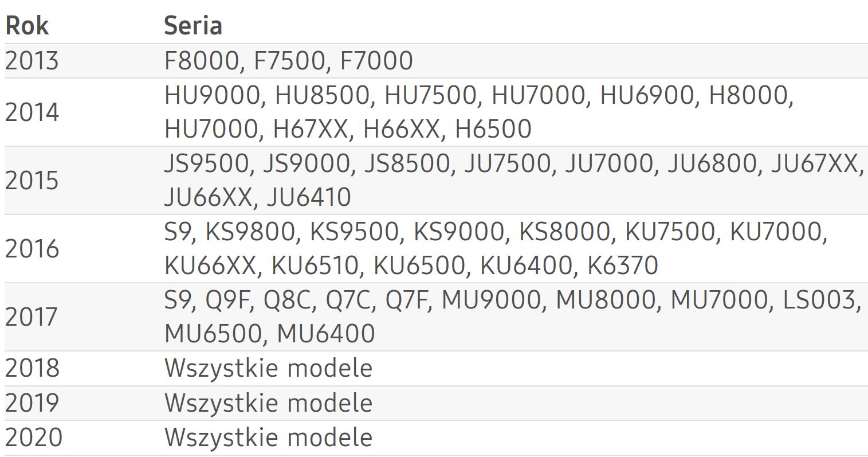Click the H6500 model text
The image size is (868, 457).
click(493, 130)
